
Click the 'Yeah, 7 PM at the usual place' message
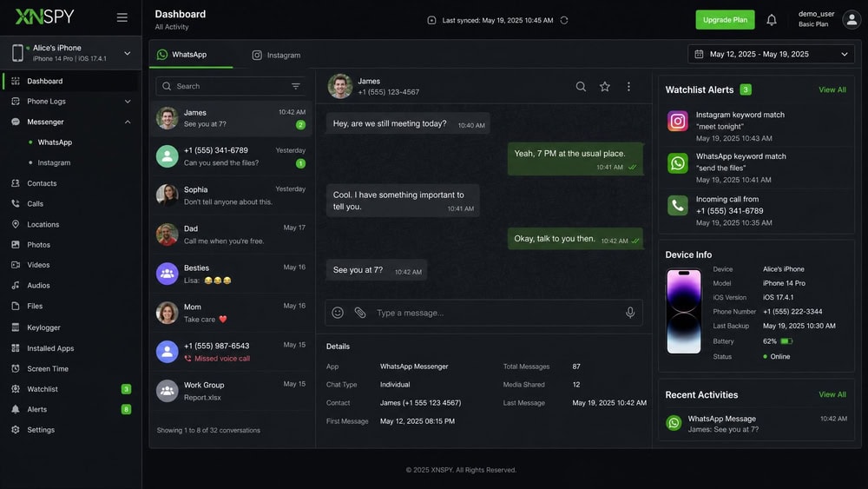[x=575, y=159]
